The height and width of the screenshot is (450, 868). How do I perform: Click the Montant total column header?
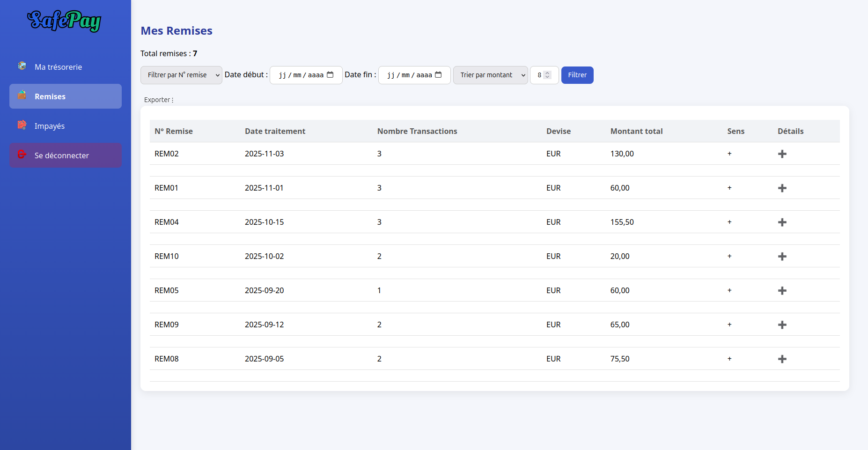pos(636,132)
